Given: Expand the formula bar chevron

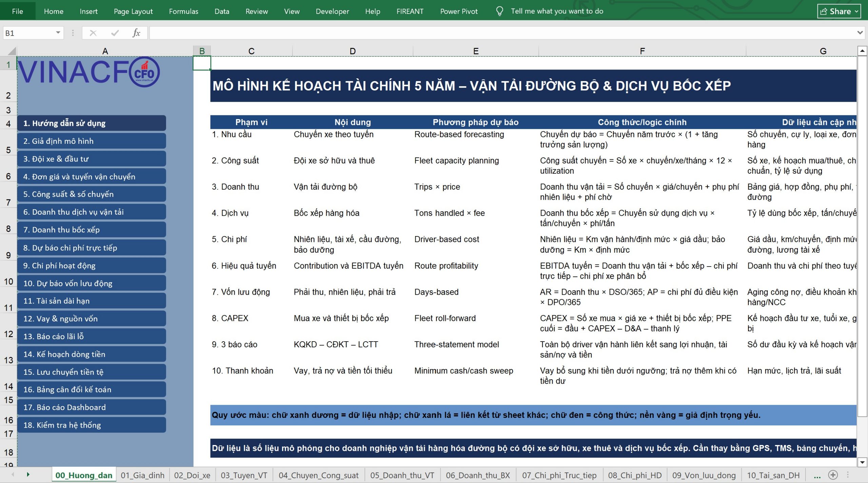Looking at the screenshot, I should tap(860, 33).
